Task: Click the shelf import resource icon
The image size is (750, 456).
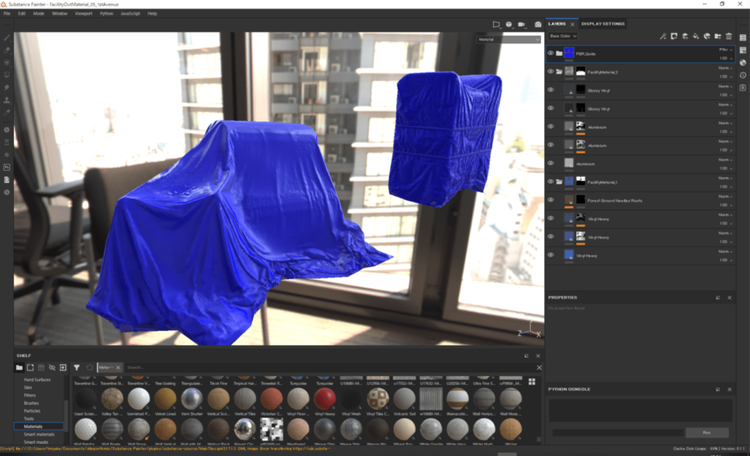Action: pos(63,367)
